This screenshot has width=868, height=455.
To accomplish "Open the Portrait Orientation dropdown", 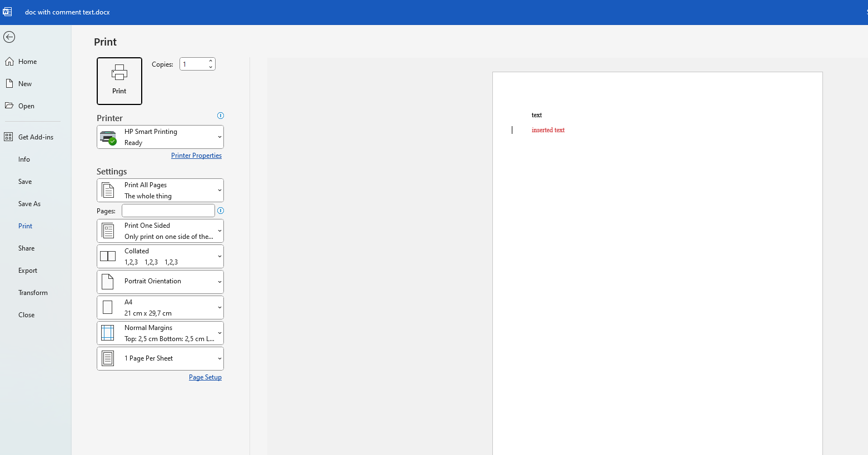I will coord(160,282).
